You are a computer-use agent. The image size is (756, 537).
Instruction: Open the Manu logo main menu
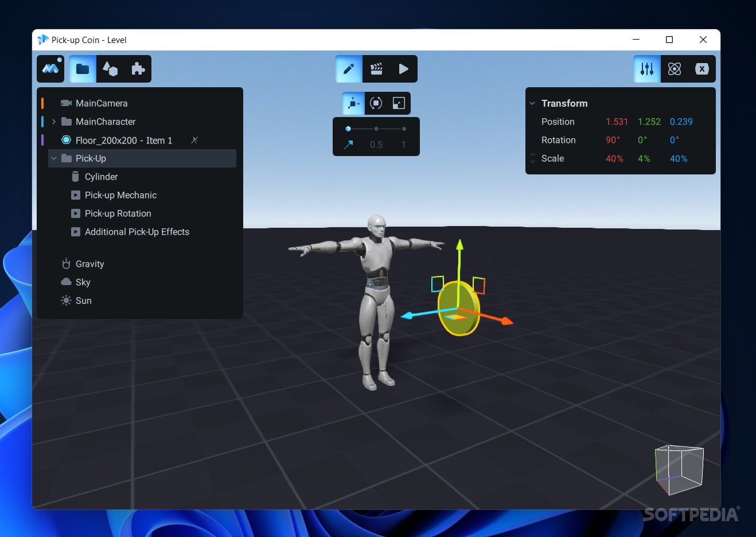[x=50, y=69]
